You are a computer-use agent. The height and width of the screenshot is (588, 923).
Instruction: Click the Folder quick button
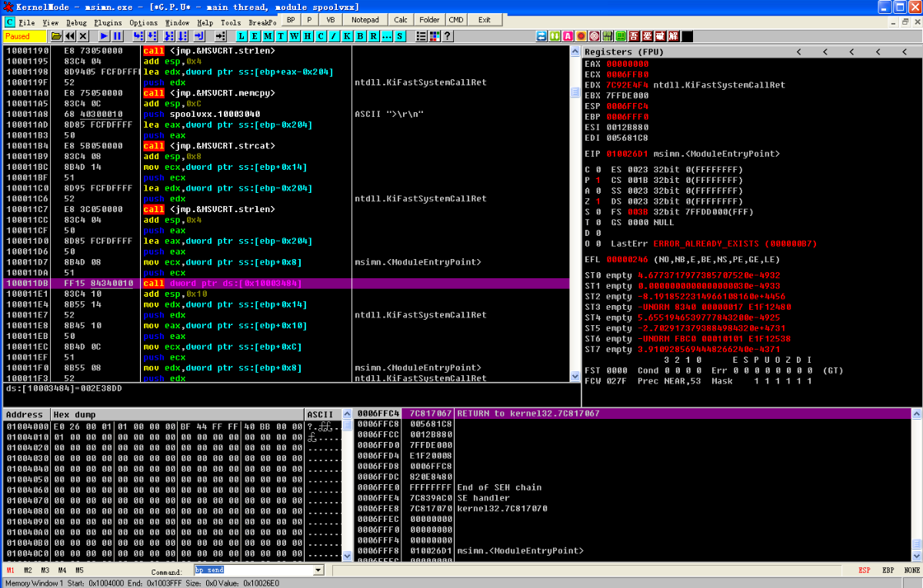[x=429, y=19]
